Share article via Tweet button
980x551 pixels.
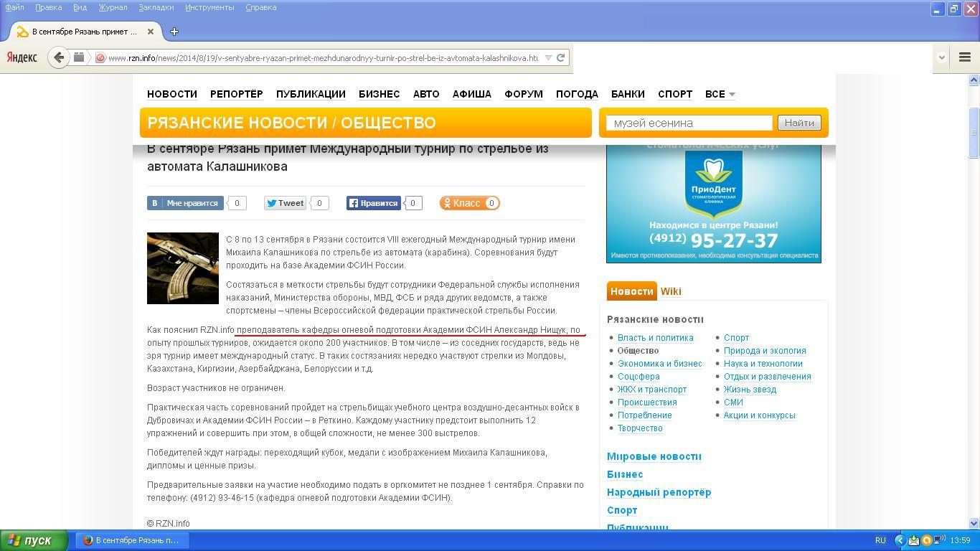point(286,203)
